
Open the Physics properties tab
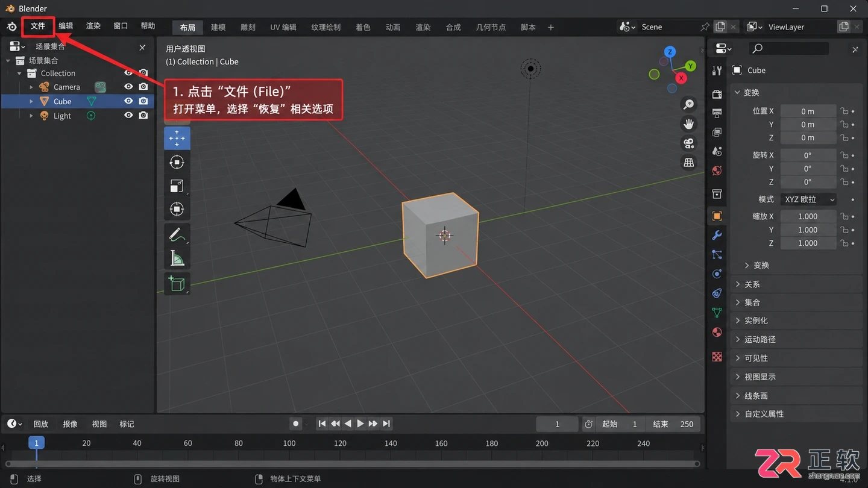coord(717,274)
